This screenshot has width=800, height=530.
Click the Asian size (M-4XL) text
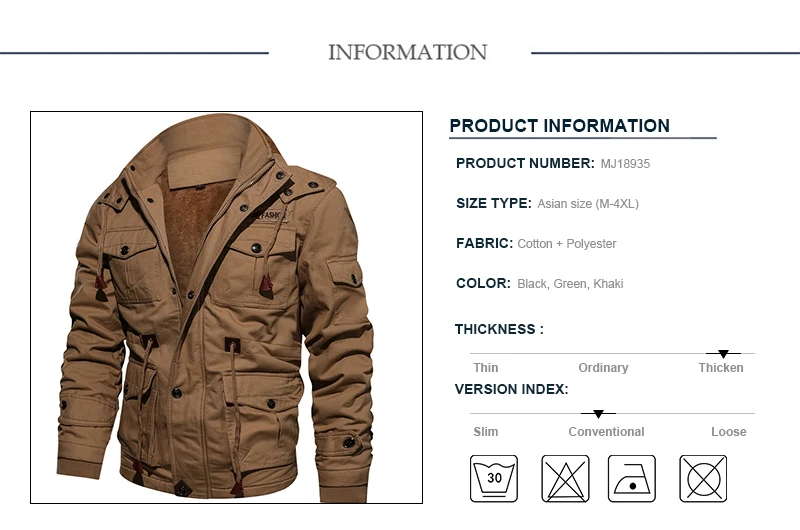pyautogui.click(x=588, y=204)
